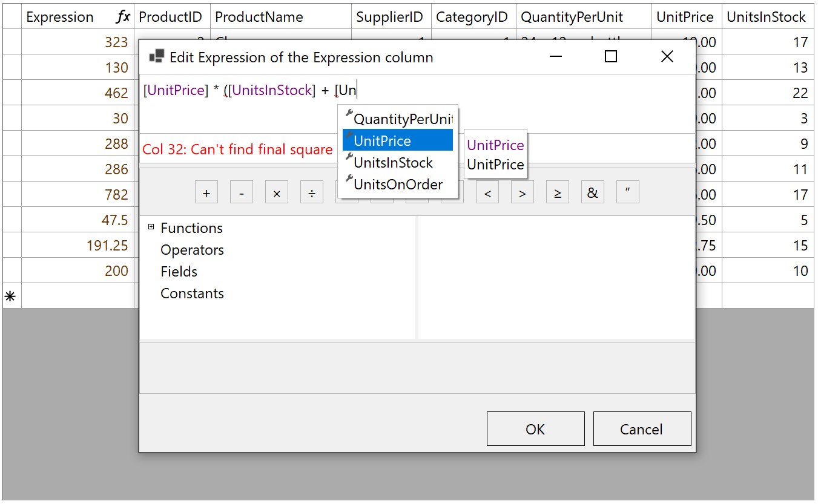Confirm the expression with OK
Screen dimensions: 818x504
(535, 428)
